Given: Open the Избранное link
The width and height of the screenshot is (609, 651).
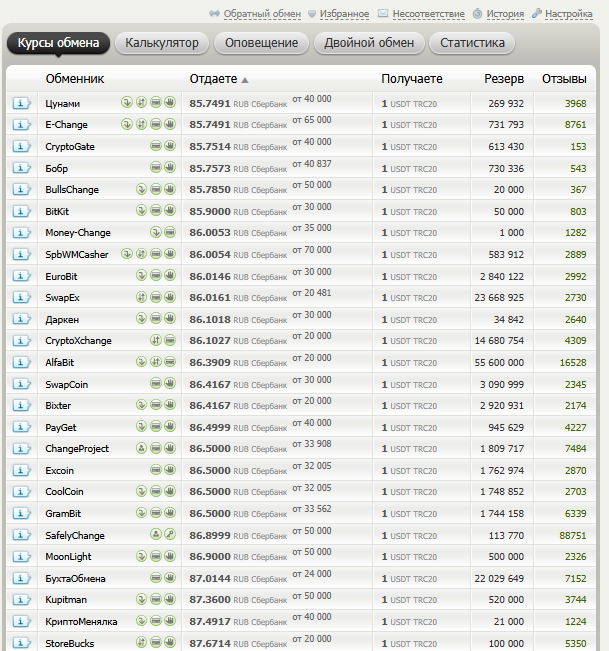Looking at the screenshot, I should 344,14.
